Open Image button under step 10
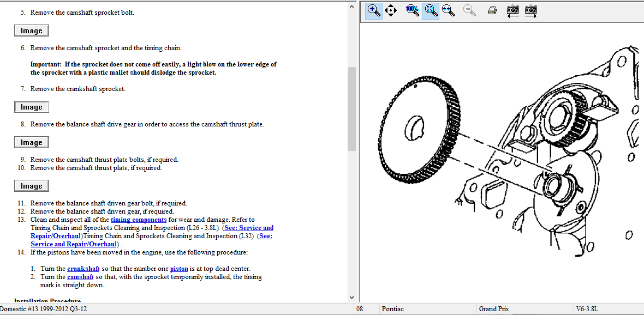This screenshot has height=315, width=644. click(x=32, y=186)
